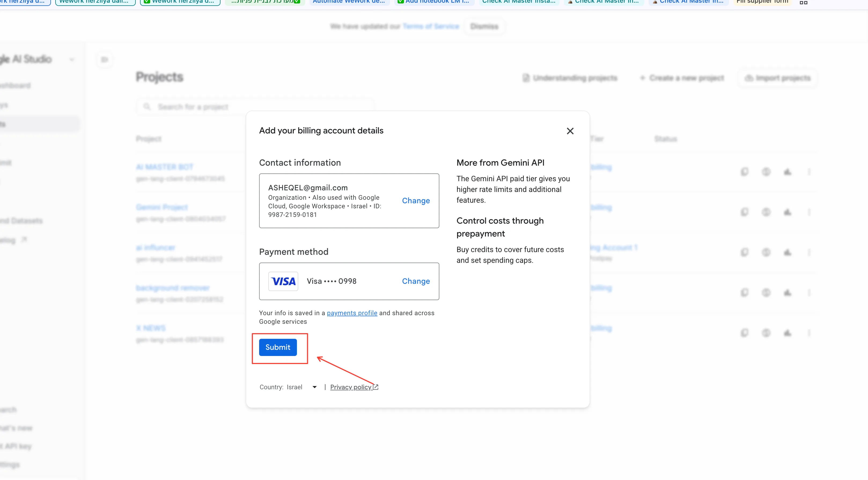
Task: Copy icon in ai influncer row
Action: pyautogui.click(x=745, y=252)
